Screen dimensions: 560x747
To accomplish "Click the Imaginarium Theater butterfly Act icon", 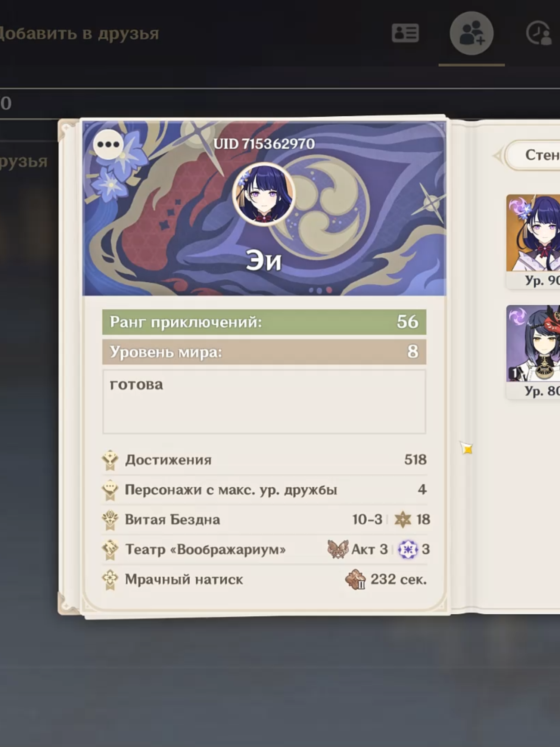I will pyautogui.click(x=338, y=549).
